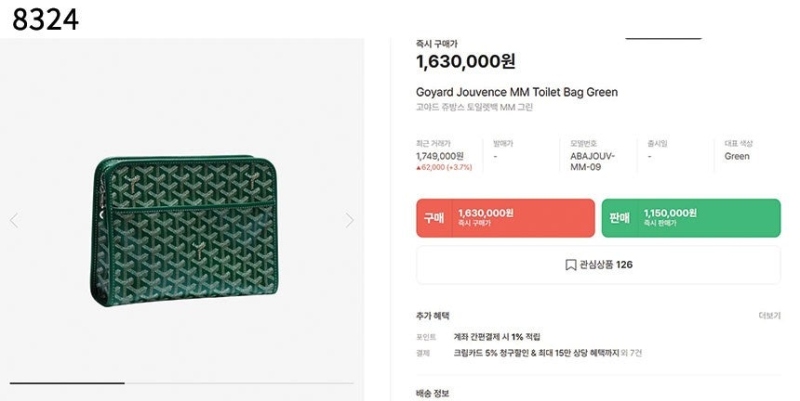The height and width of the screenshot is (401, 800).
Task: Select model number ABAJOUV-MM-09 text
Action: point(592,161)
